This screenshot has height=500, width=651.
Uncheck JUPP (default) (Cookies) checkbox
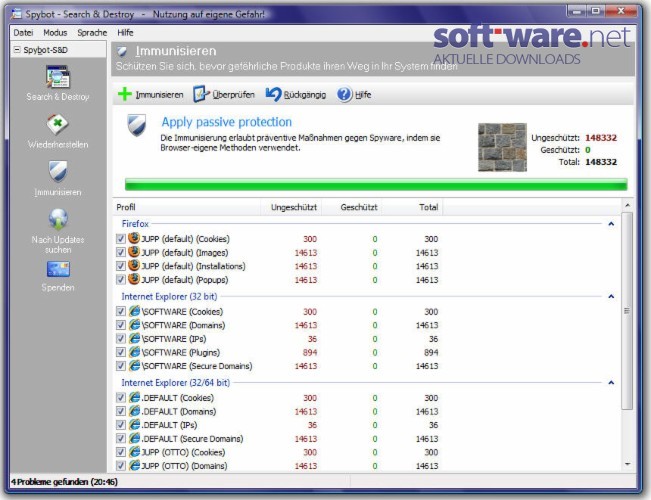click(x=120, y=239)
